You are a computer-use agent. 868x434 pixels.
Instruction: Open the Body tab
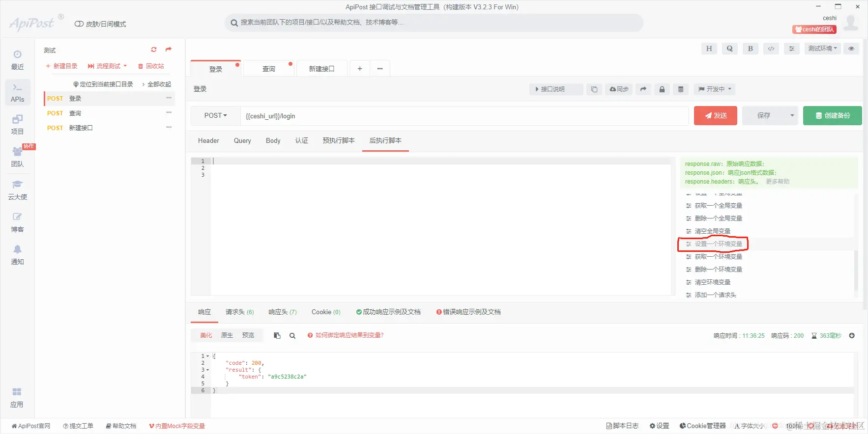(273, 141)
